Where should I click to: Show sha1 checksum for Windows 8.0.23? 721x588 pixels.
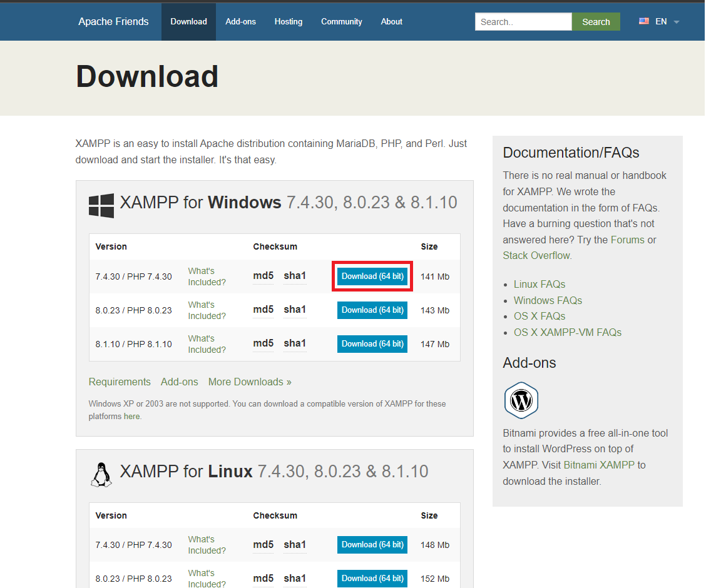295,310
